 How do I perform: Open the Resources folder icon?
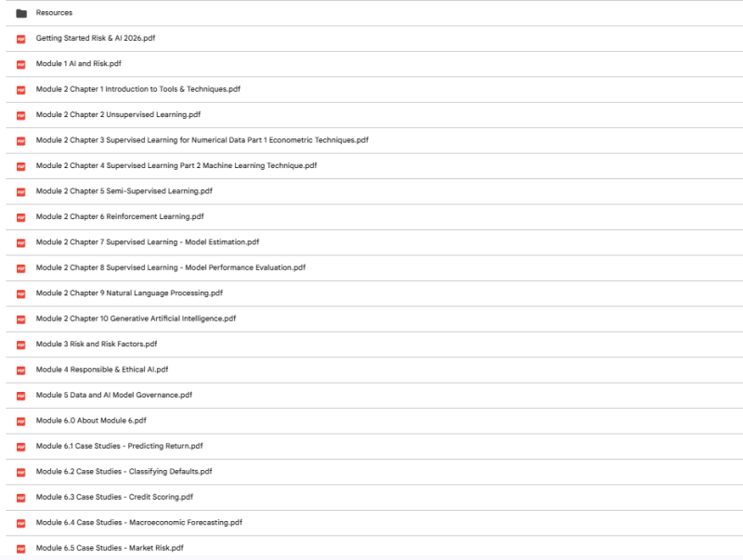pos(21,13)
